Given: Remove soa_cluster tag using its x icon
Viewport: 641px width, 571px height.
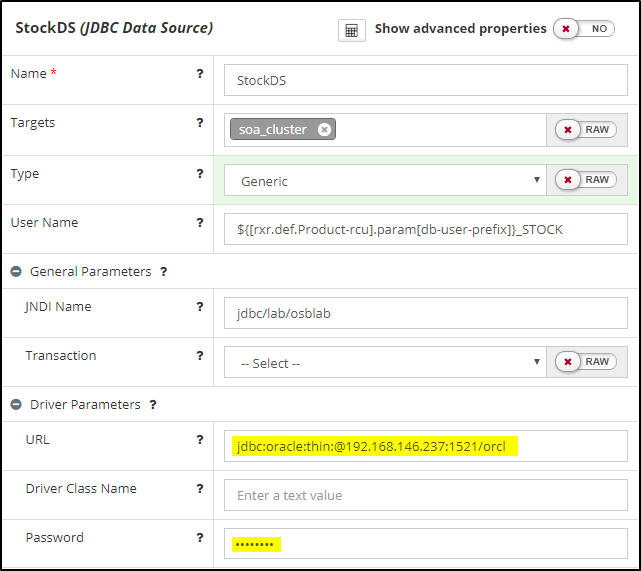Looking at the screenshot, I should pyautogui.click(x=324, y=130).
